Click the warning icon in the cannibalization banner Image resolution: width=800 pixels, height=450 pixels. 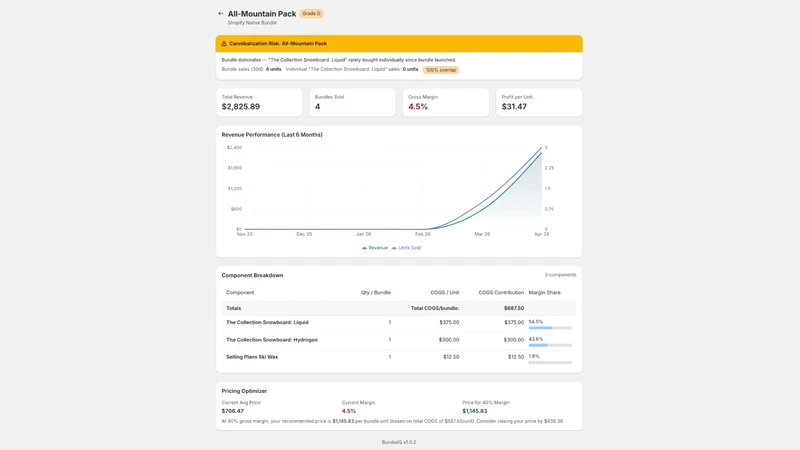coord(224,44)
